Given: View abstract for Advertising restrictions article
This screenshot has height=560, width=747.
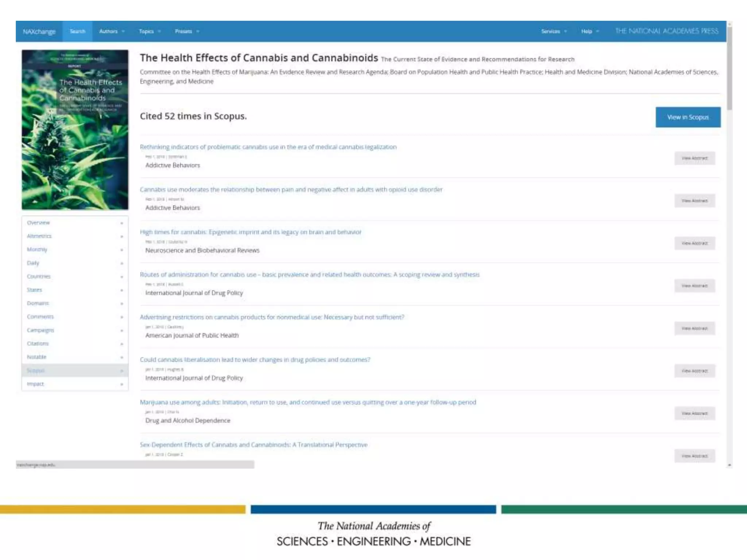Looking at the screenshot, I should point(694,328).
